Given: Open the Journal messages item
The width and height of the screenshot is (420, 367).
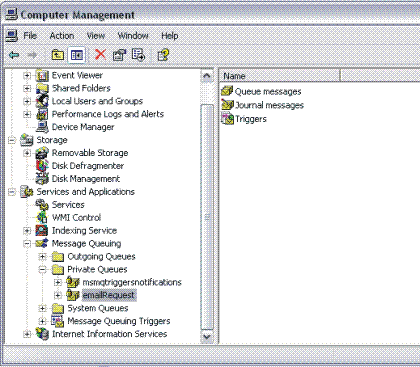Looking at the screenshot, I should tap(262, 105).
